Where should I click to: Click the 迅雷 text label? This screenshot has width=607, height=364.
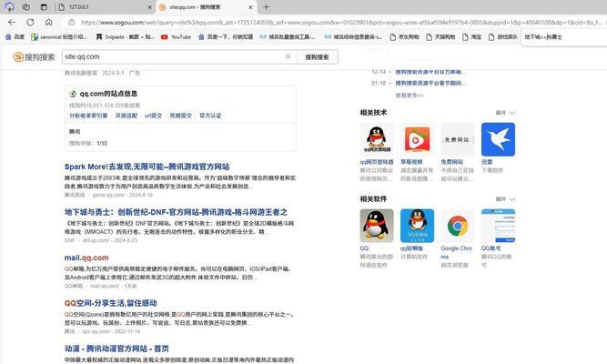[x=487, y=162]
